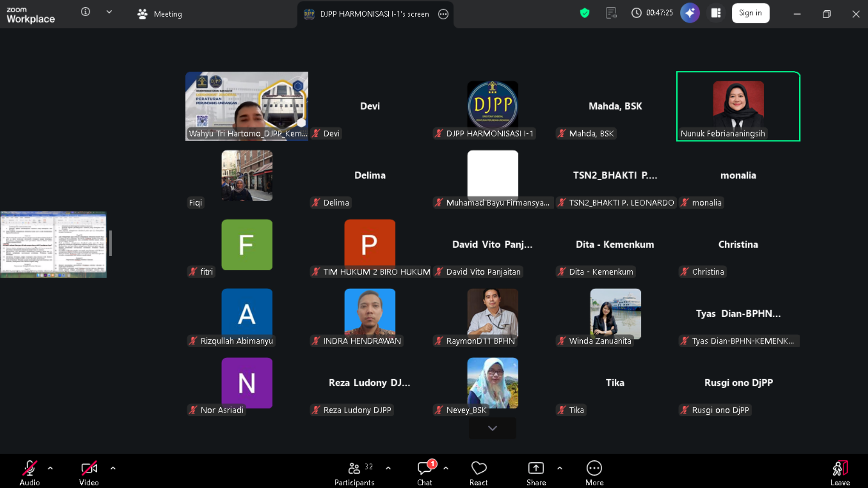Click muted mic icon beside Mahda, BSK label
The height and width of the screenshot is (488, 868).
coord(561,133)
